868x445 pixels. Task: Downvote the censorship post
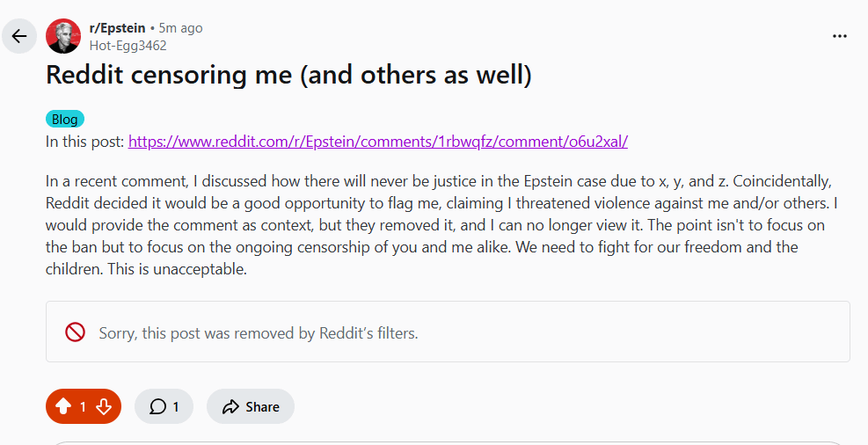click(104, 406)
